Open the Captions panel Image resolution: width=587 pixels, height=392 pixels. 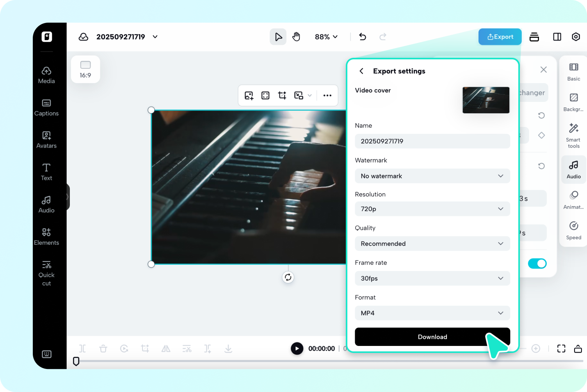click(46, 107)
